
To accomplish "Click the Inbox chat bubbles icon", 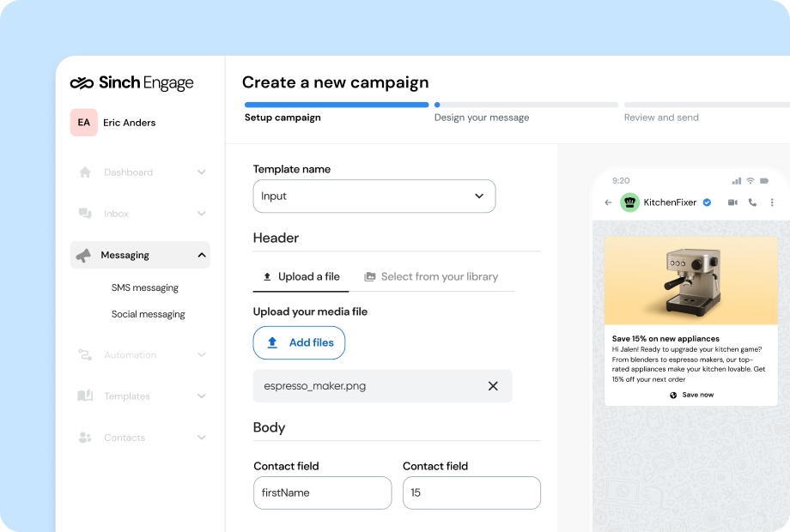I will 85,214.
